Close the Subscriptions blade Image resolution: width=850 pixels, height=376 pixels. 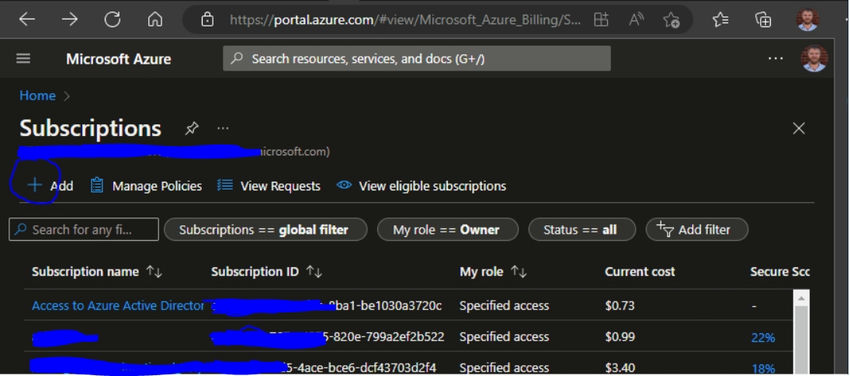click(799, 128)
